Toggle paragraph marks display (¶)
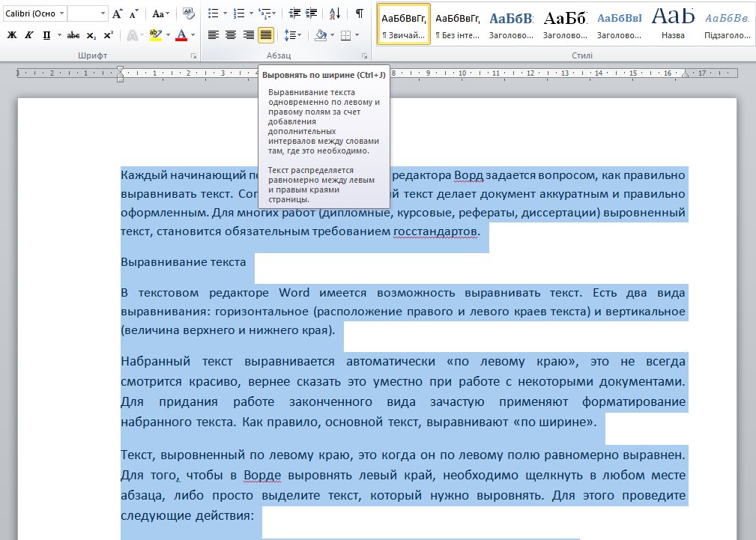The width and height of the screenshot is (756, 540). (x=360, y=13)
